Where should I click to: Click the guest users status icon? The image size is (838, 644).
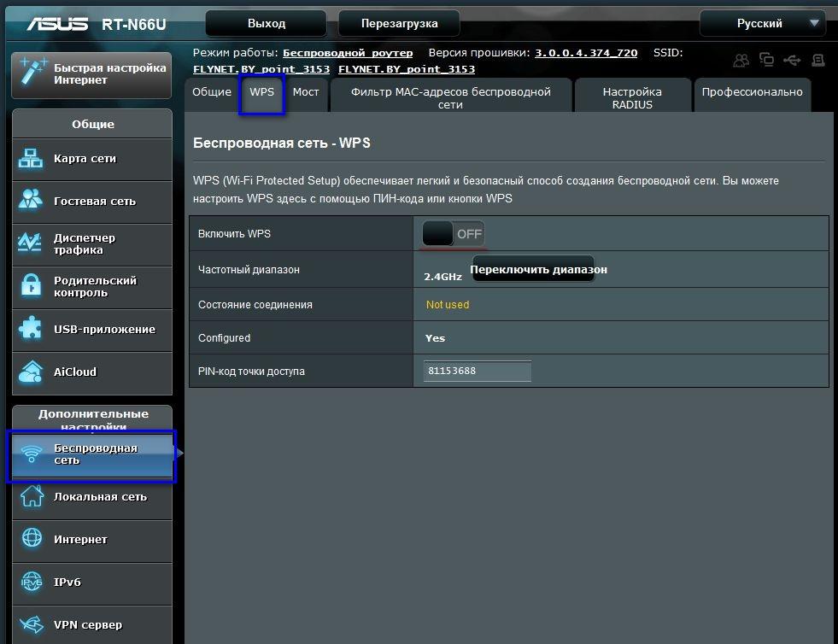tap(741, 61)
